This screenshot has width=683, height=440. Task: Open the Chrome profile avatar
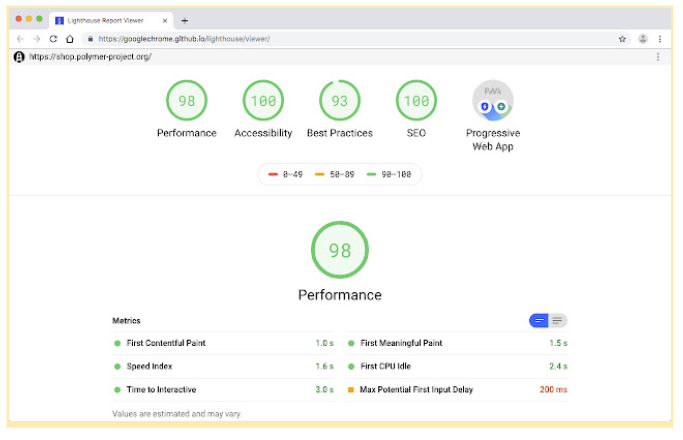tap(642, 39)
